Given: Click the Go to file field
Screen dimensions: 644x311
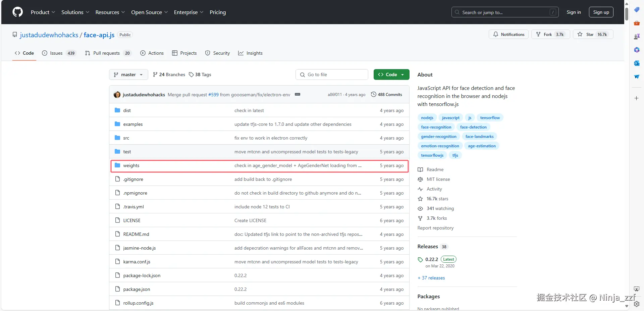Looking at the screenshot, I should [x=332, y=74].
